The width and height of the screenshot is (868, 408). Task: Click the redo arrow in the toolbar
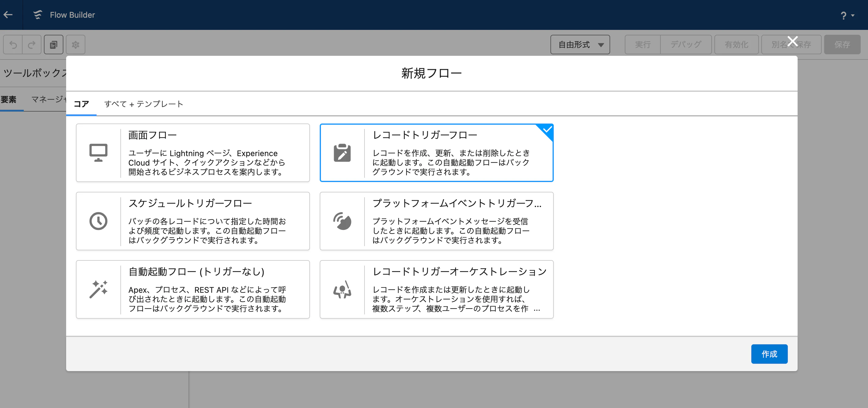coord(32,45)
